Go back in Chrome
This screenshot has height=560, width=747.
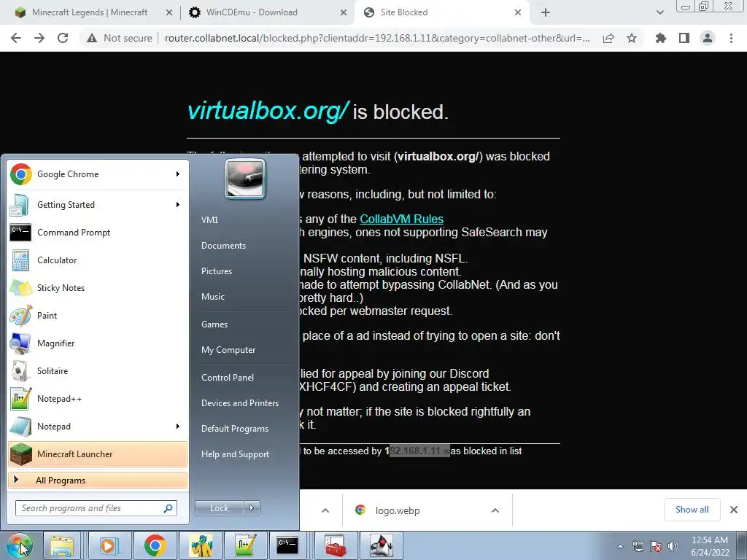click(x=16, y=38)
